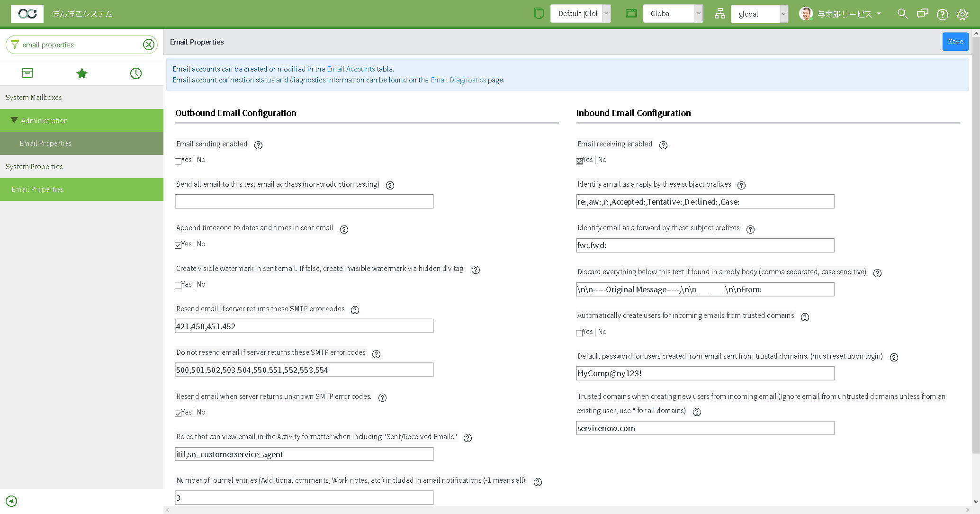
Task: Open the settings gear panel
Action: coord(962,14)
